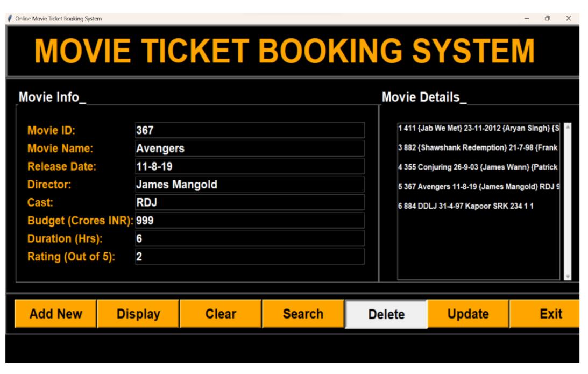Click the Rating (Out of 5) field
Screen dimensions: 588x374
click(249, 257)
